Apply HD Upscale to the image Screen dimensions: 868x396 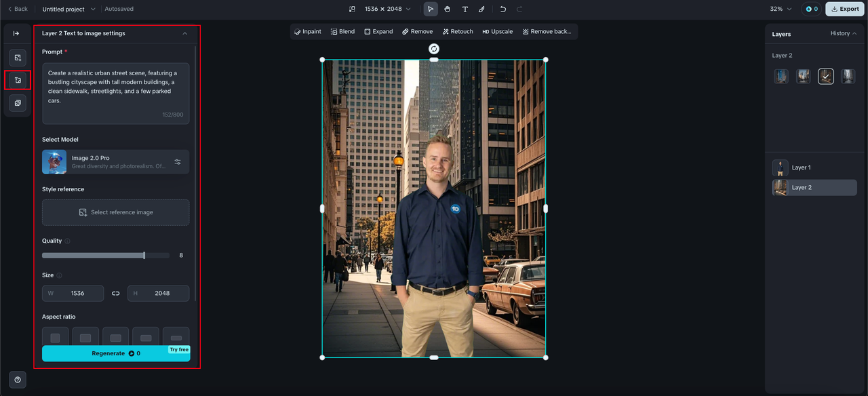point(497,31)
